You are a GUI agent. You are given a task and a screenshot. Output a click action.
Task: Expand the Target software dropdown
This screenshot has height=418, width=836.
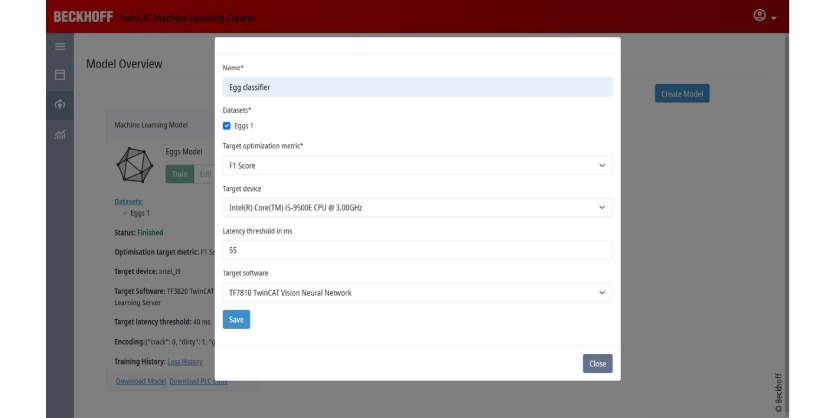click(417, 293)
